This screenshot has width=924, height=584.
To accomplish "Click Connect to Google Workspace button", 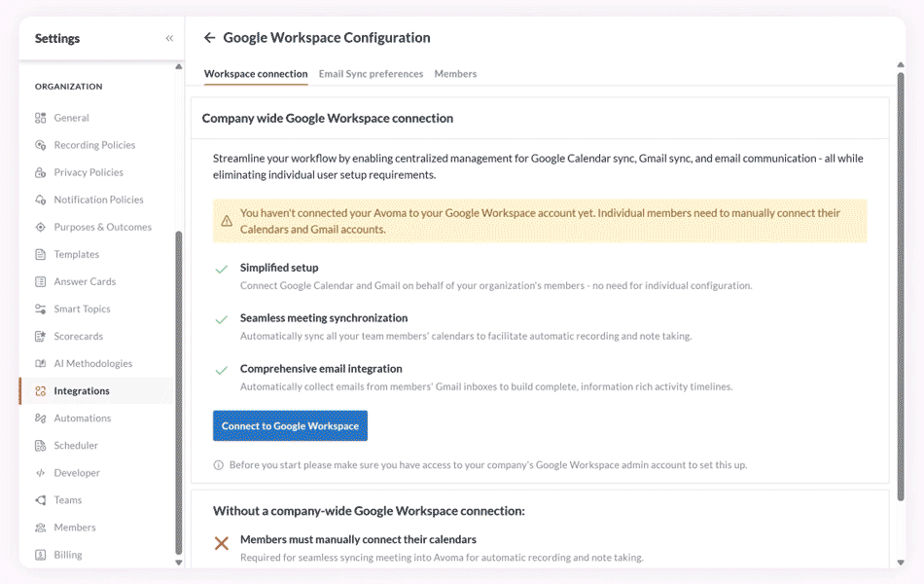I will click(290, 426).
